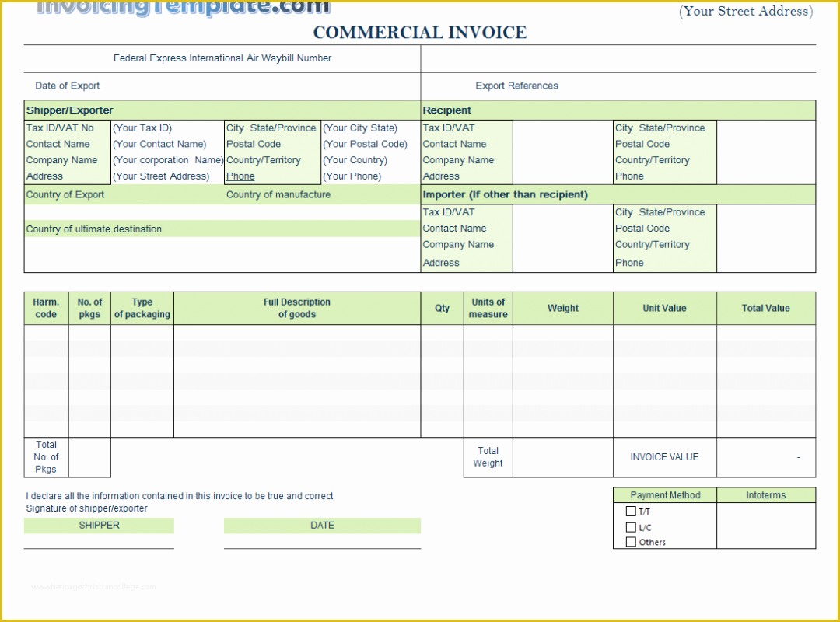840x622 pixels.
Task: Check the T/T payment method box
Action: click(x=631, y=511)
